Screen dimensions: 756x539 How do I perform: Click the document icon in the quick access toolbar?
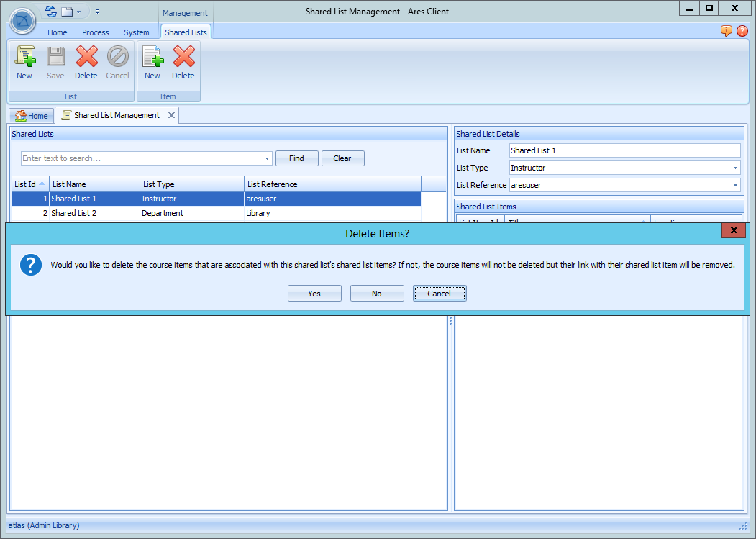(65, 11)
